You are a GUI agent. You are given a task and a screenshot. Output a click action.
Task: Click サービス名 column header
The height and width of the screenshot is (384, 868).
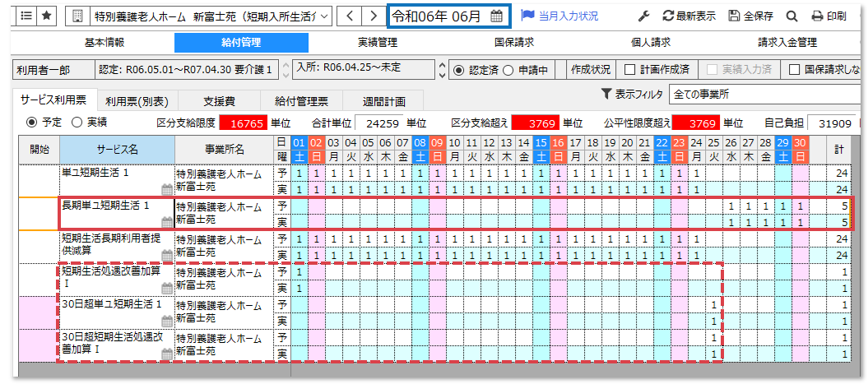(118, 149)
